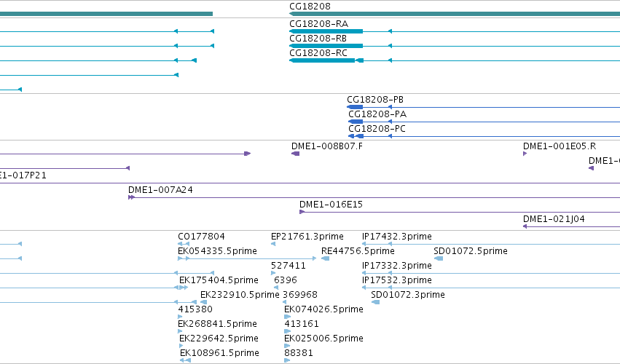Click the 6396 feature label
The width and height of the screenshot is (620, 364).
coord(286,280)
